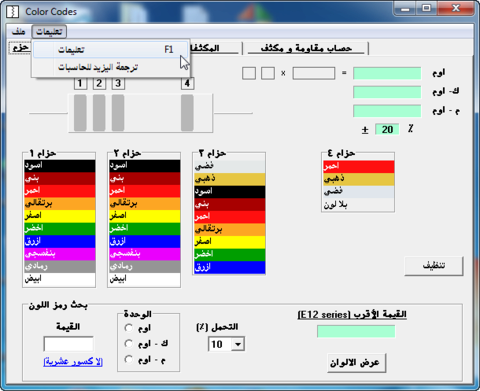
Task: Pick برتقالي orange swatch in band 1 list
Action: click(60, 203)
